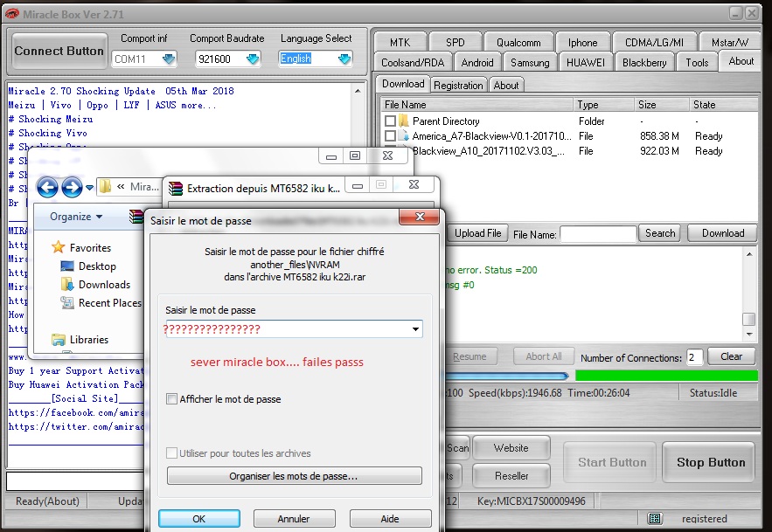Select the Tools tab

pyautogui.click(x=697, y=63)
